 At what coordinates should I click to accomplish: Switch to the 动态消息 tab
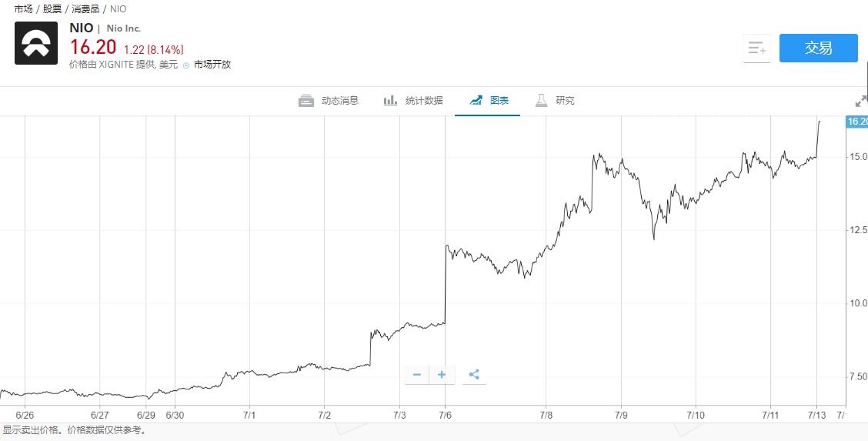pos(339,101)
